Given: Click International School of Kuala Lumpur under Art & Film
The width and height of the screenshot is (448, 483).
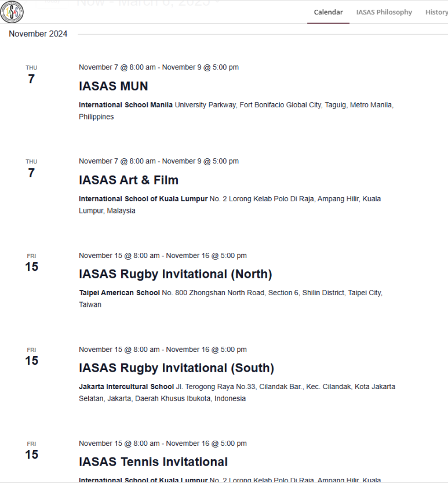Looking at the screenshot, I should [x=143, y=199].
